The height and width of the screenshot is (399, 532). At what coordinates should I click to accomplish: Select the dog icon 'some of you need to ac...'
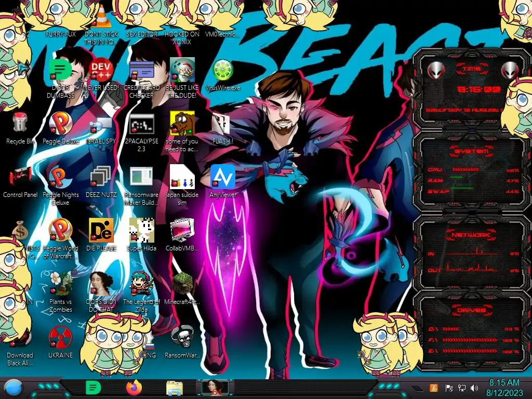[182, 123]
